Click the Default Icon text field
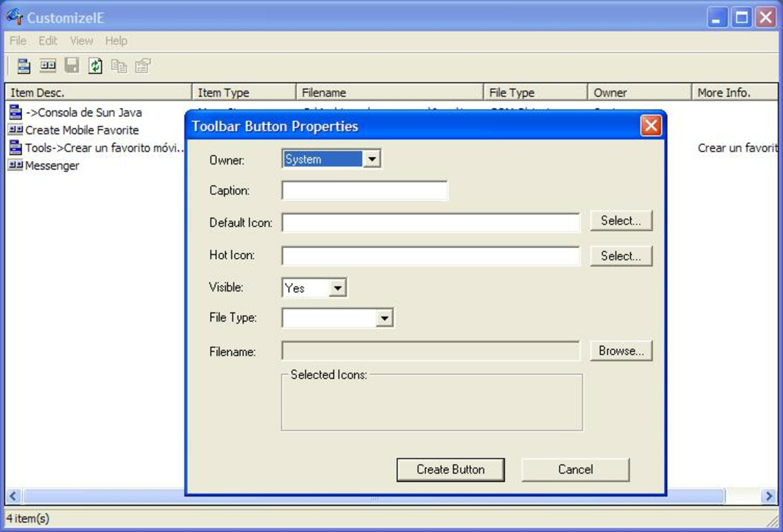This screenshot has height=532, width=783. coord(431,222)
